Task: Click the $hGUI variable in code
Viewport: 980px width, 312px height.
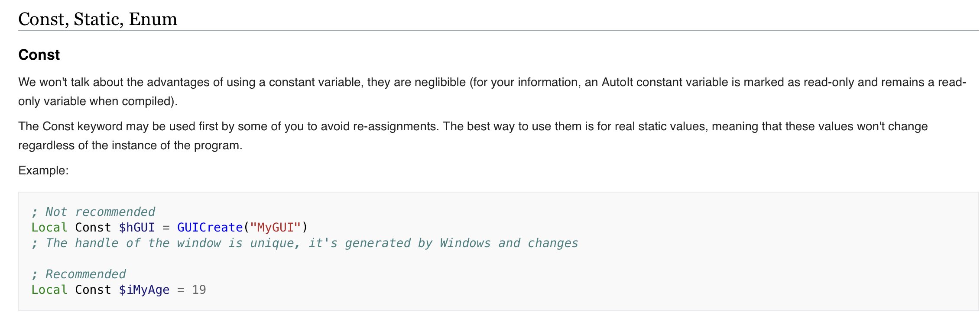Action: click(136, 228)
